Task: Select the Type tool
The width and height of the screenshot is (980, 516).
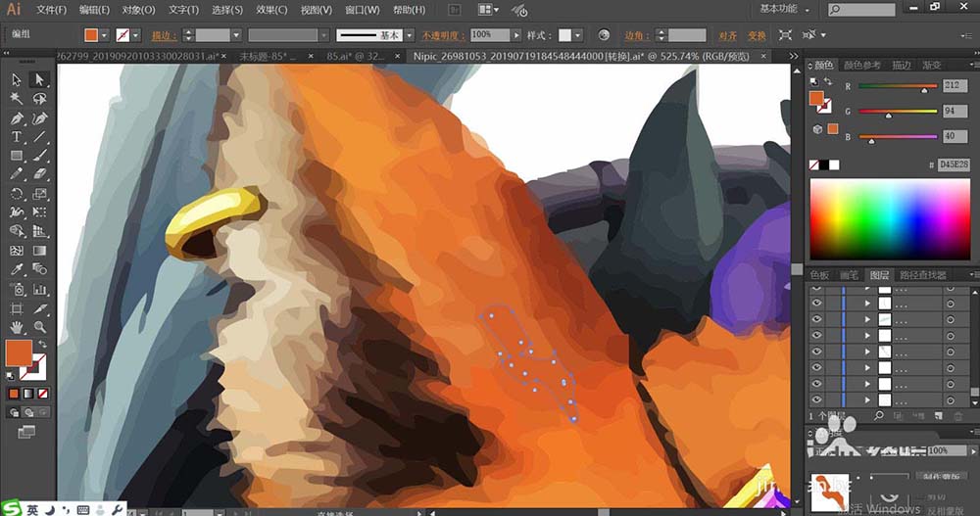Action: tap(17, 137)
